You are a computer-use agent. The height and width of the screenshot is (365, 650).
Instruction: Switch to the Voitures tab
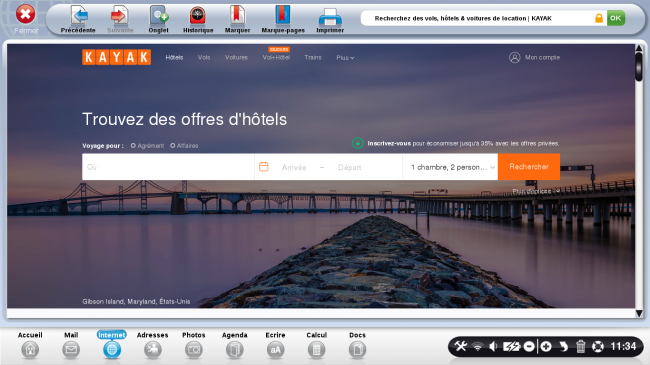coord(236,58)
